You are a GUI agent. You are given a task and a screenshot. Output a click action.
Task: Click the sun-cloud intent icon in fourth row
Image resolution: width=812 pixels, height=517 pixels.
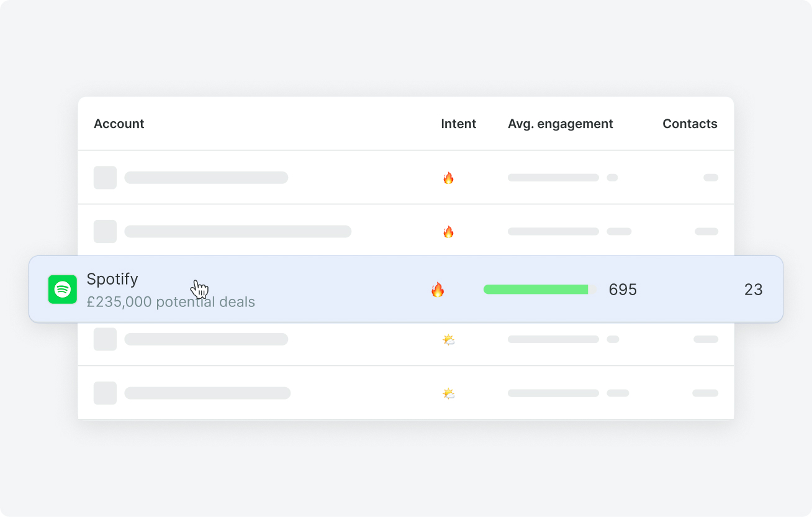[448, 339]
